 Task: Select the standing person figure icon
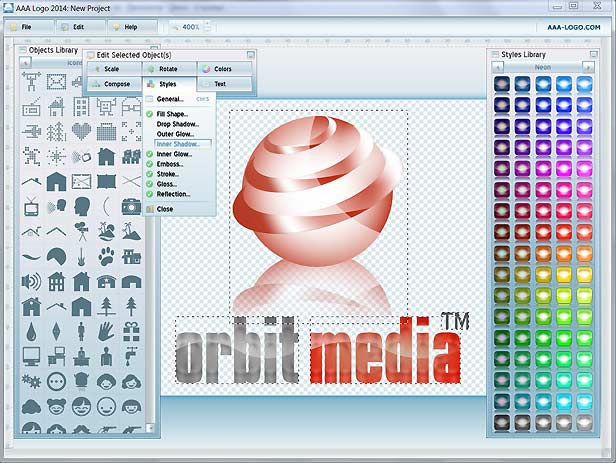[x=81, y=332]
